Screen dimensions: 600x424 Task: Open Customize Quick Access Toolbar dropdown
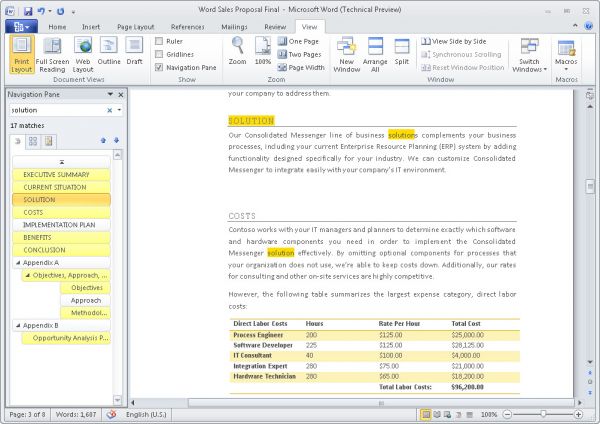coord(73,12)
